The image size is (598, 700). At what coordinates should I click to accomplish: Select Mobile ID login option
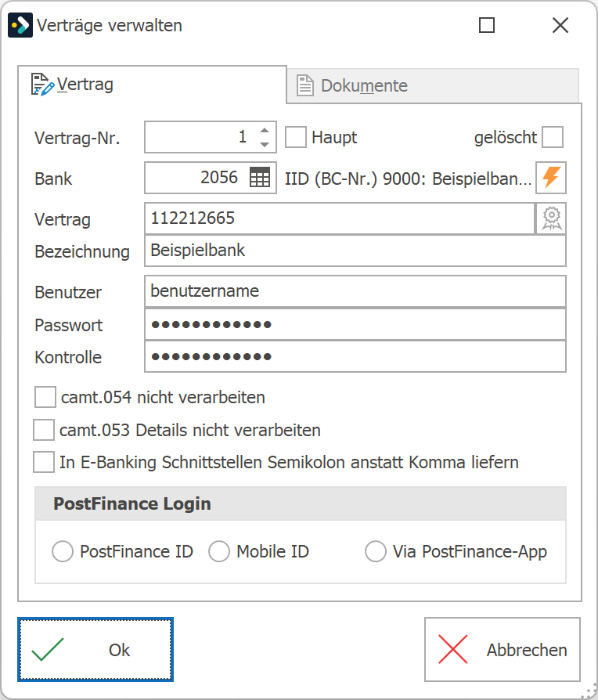(x=219, y=551)
